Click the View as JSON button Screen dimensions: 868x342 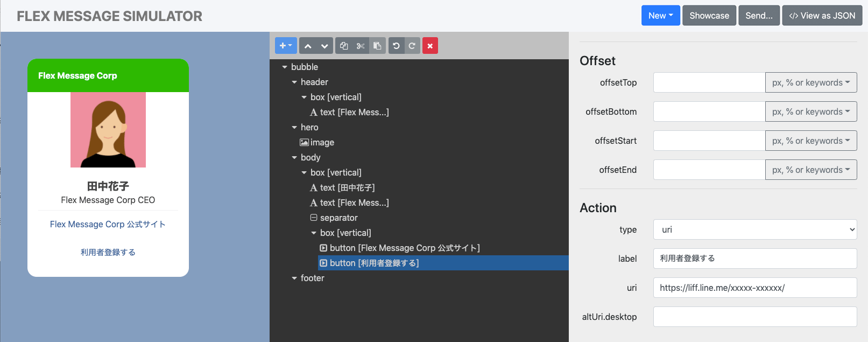pyautogui.click(x=822, y=16)
